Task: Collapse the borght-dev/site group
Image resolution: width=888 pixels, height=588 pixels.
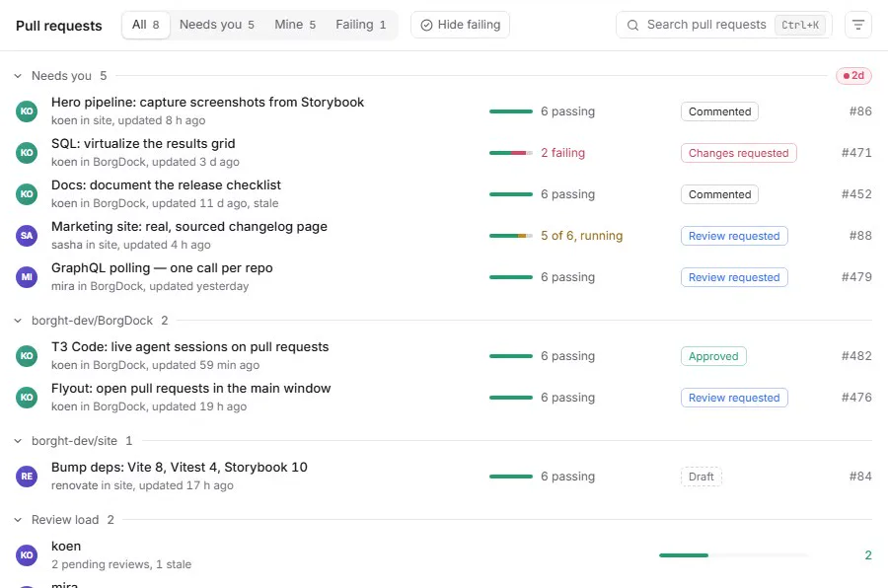Action: point(18,441)
